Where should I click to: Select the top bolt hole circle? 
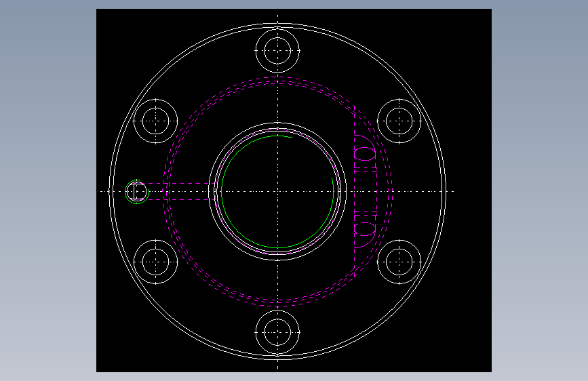[277, 51]
